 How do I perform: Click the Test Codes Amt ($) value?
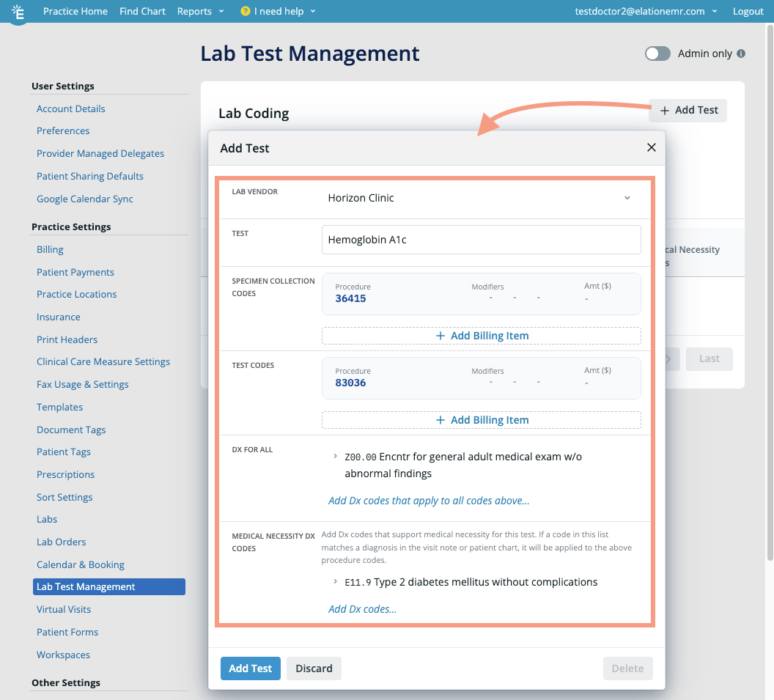coord(586,383)
